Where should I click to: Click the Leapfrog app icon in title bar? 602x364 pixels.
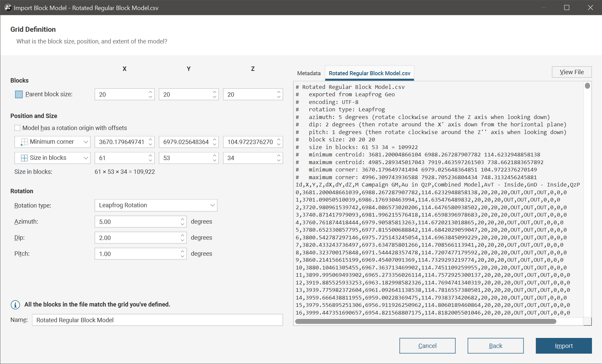click(8, 8)
